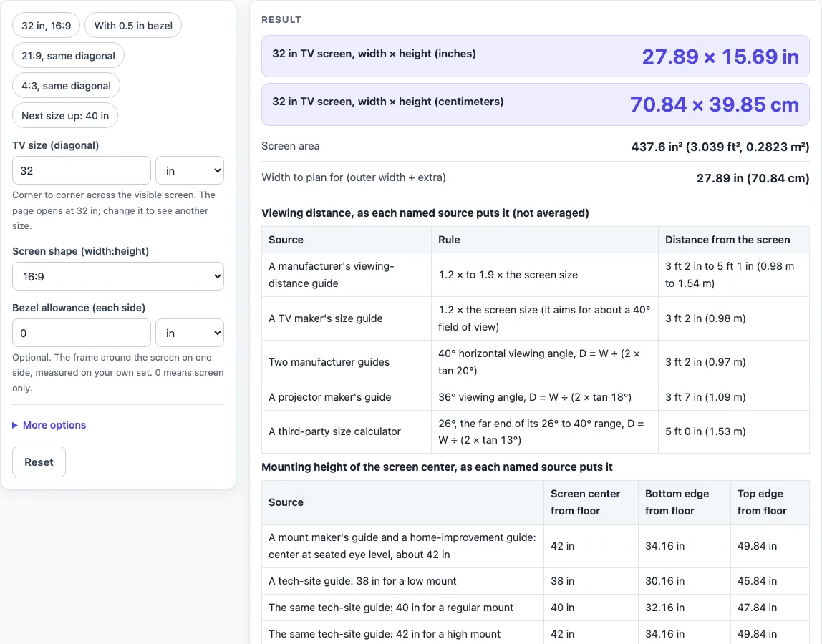Screen dimensions: 822x644
Task: Click the "47.84 in" top edge cell
Action: [x=770, y=608]
